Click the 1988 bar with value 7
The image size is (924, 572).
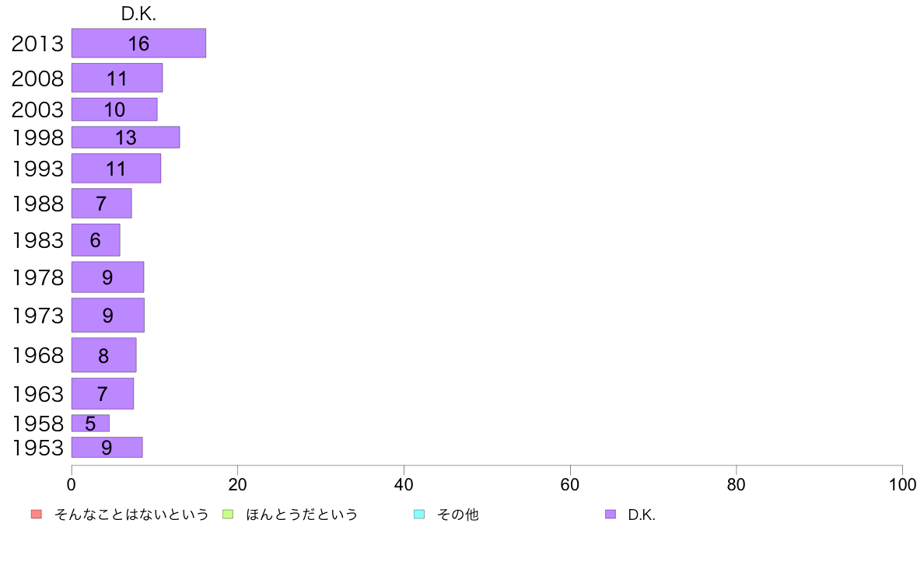101,204
